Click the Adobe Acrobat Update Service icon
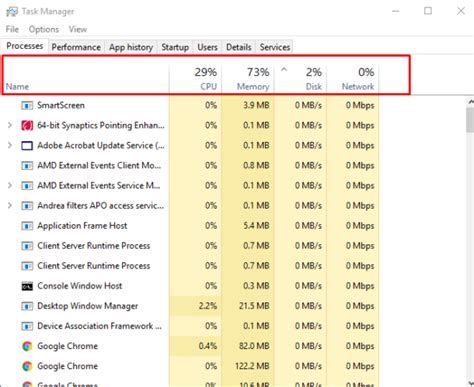This screenshot has height=387, width=474. pyautogui.click(x=27, y=146)
